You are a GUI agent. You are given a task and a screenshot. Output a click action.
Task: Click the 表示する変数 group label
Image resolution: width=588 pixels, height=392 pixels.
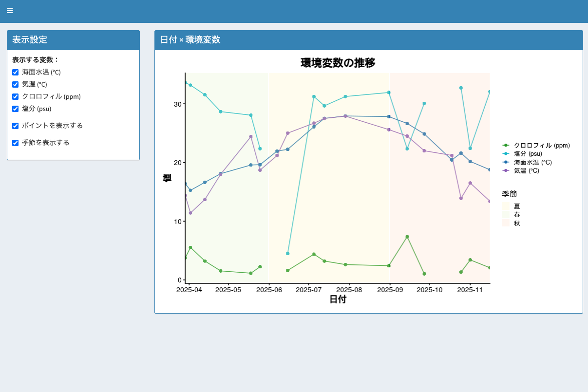coord(35,60)
